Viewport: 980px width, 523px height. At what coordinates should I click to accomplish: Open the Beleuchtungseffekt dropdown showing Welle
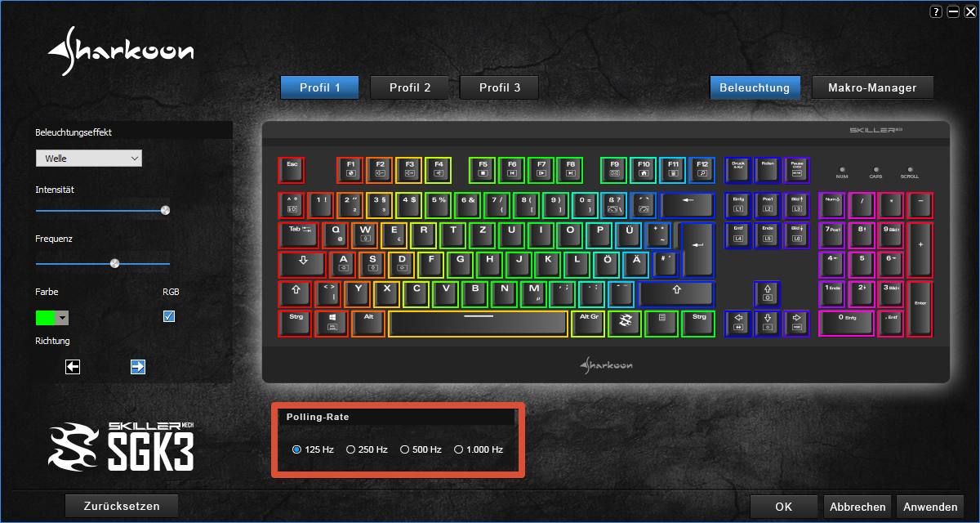click(x=89, y=159)
